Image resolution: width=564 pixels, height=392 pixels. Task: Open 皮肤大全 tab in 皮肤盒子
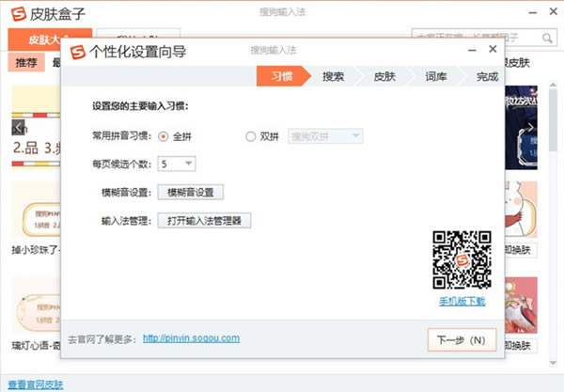coord(50,39)
